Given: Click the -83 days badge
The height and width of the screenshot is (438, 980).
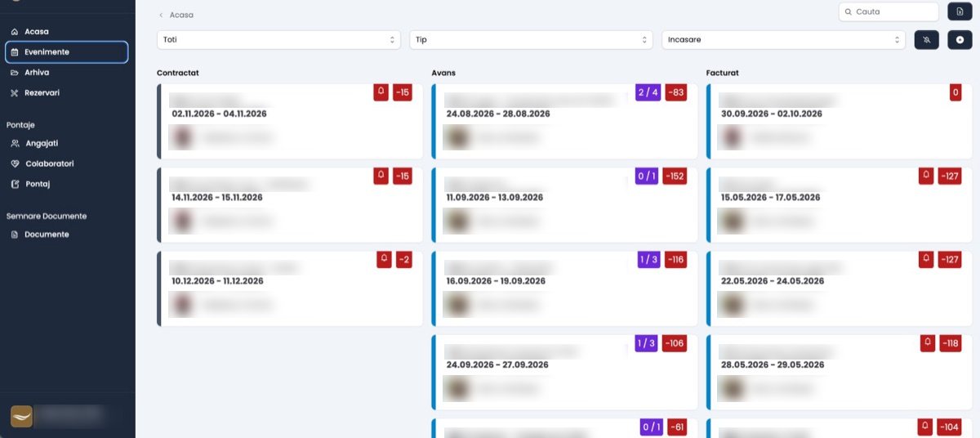Looking at the screenshot, I should tap(675, 92).
